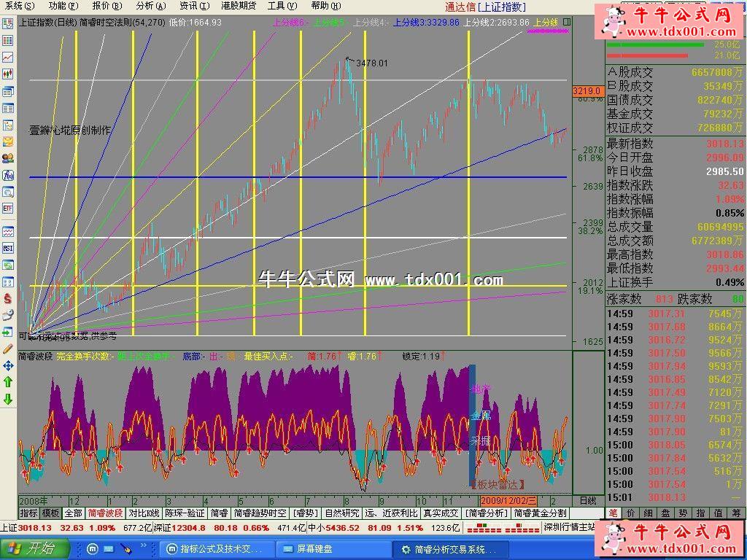Click the folder tree sidebar icon

7,125
